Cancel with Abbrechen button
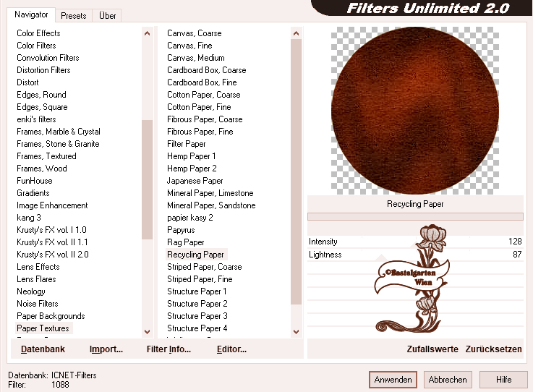The width and height of the screenshot is (533, 392). [448, 380]
